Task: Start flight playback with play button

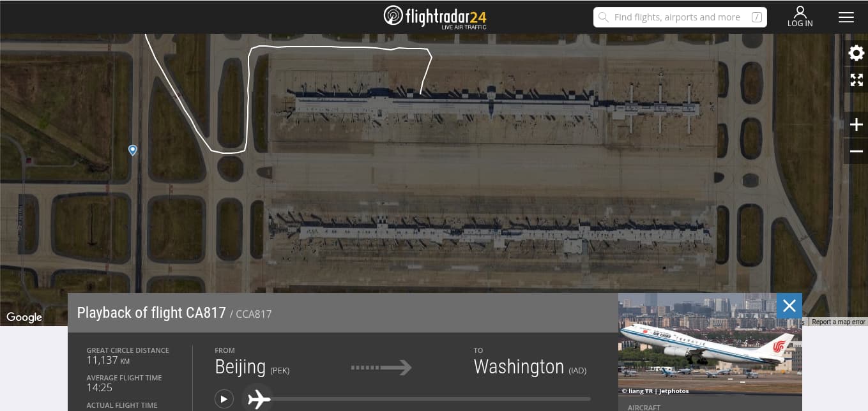Action: coord(224,399)
